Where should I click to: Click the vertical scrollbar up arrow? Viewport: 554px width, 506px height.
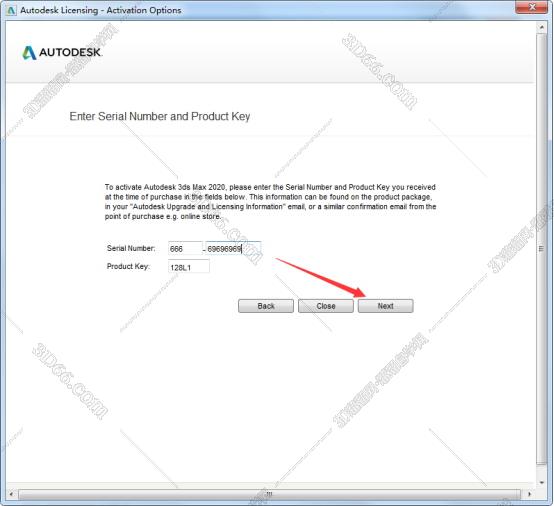click(x=542, y=27)
